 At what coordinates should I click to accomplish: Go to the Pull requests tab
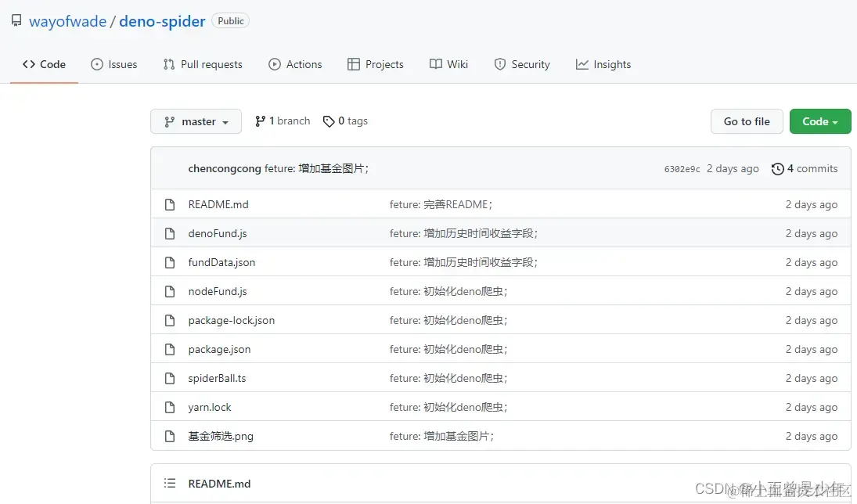[203, 64]
